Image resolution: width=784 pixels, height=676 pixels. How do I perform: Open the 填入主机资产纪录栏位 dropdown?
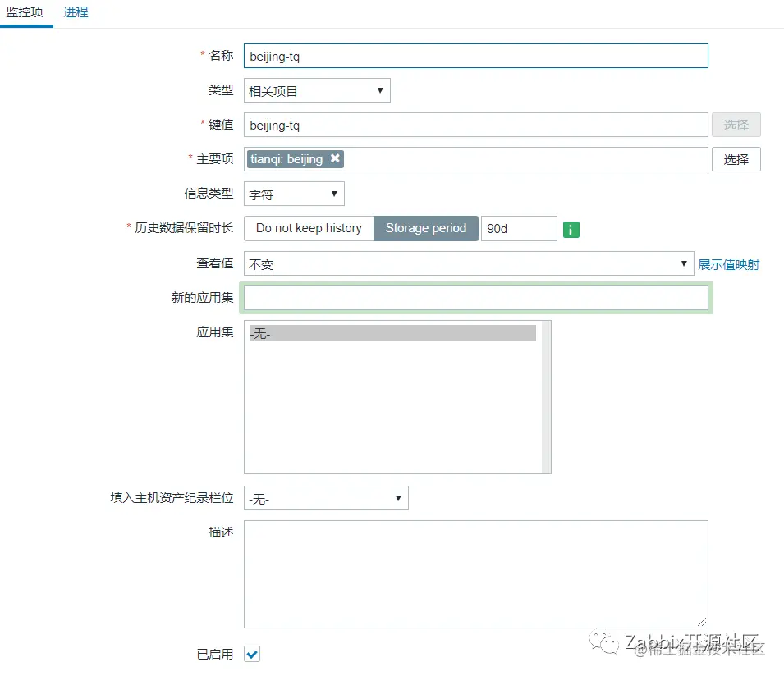point(326,498)
